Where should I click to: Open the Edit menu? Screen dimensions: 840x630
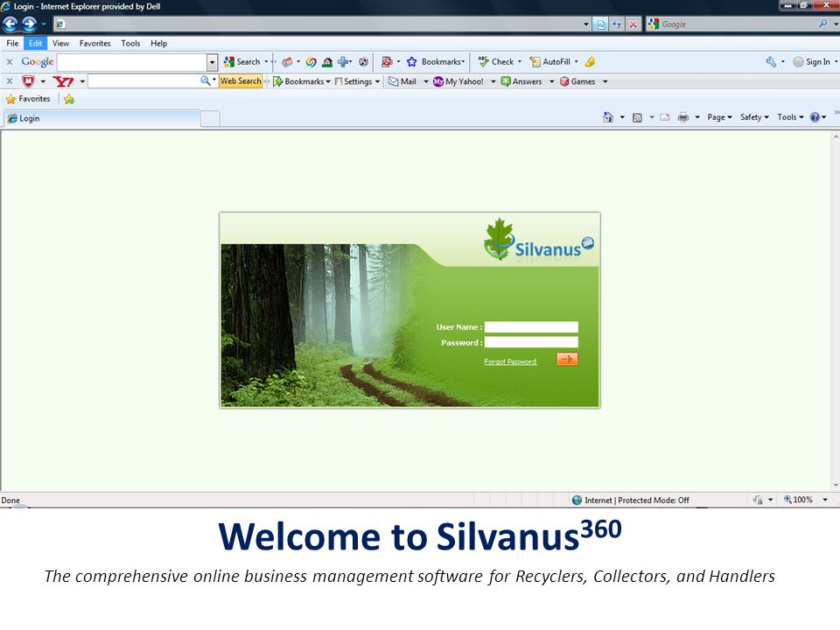click(x=35, y=44)
